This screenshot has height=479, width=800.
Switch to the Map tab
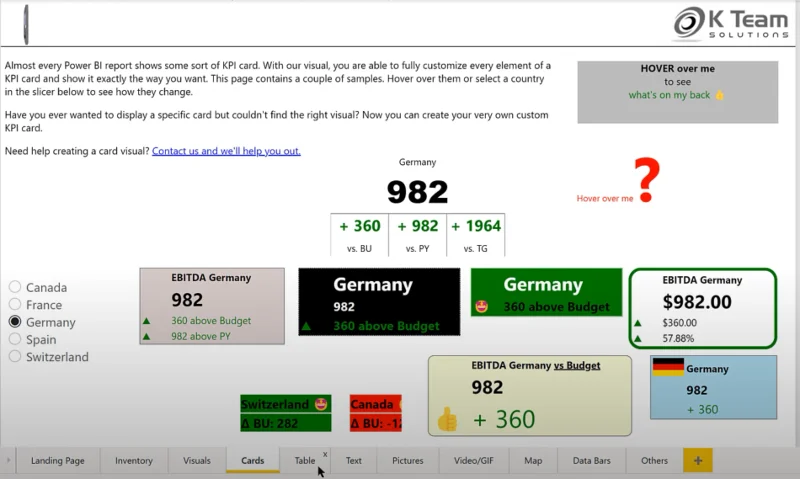coord(533,460)
